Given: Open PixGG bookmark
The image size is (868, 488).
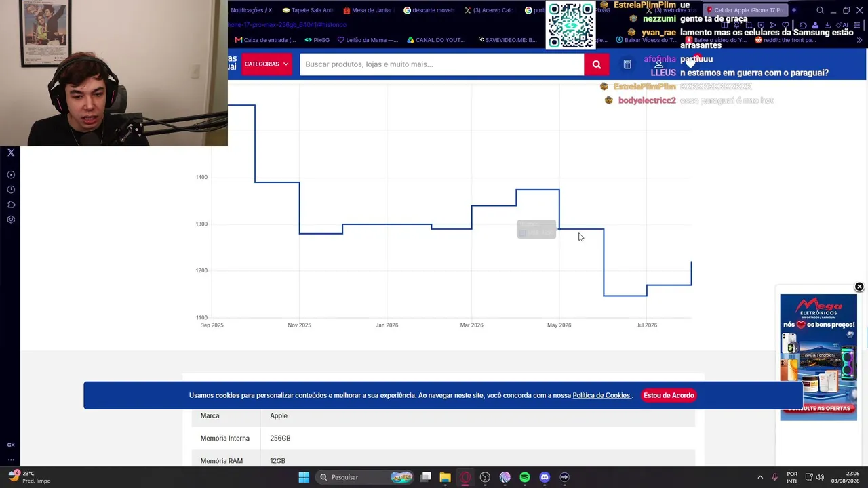Looking at the screenshot, I should pos(317,40).
